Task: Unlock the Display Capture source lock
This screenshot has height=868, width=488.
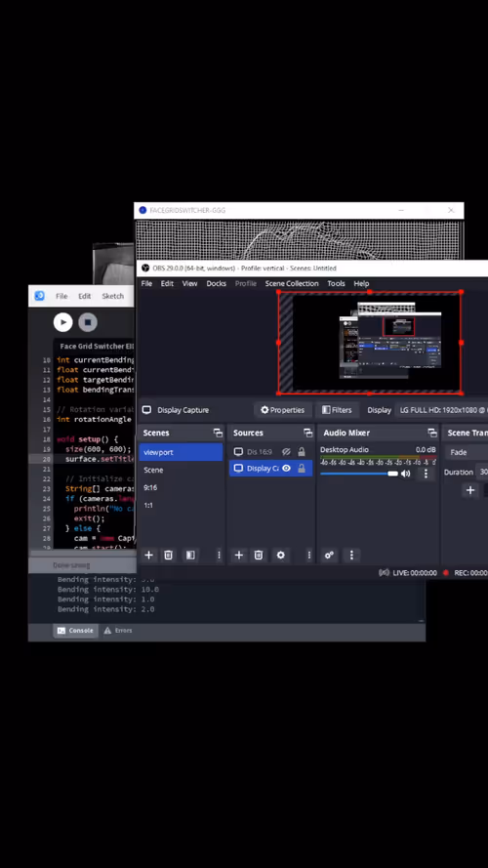Action: point(302,469)
